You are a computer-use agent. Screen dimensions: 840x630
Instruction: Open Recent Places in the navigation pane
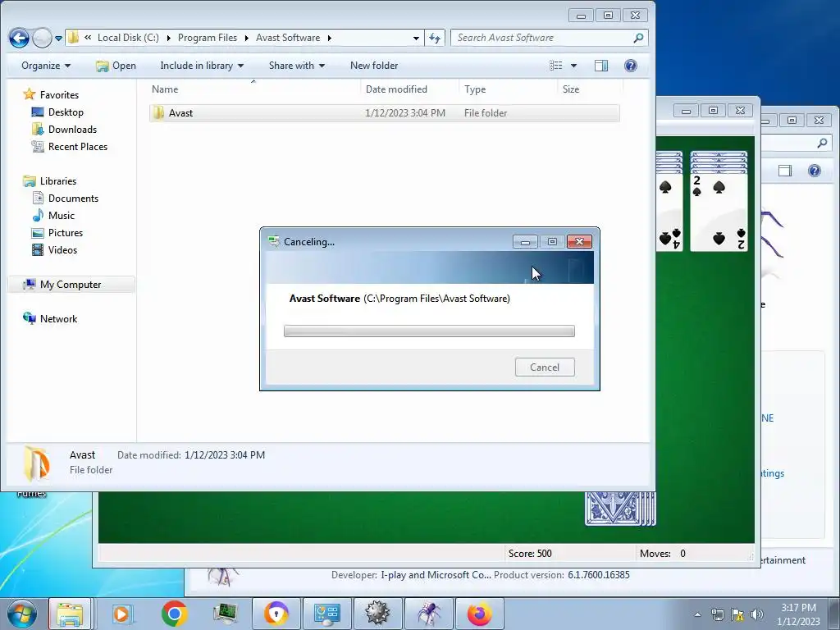pos(69,146)
